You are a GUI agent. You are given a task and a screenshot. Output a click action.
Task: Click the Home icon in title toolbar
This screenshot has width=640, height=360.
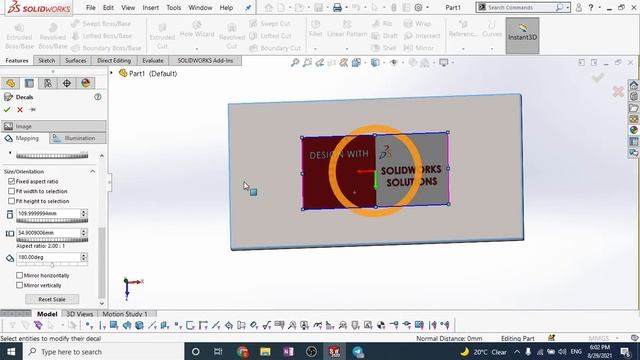click(268, 7)
